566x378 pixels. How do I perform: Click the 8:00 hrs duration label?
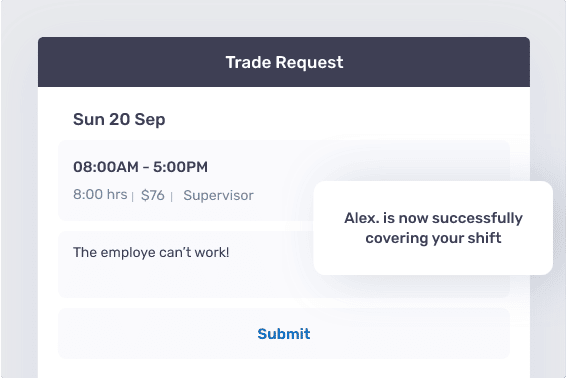(x=100, y=195)
